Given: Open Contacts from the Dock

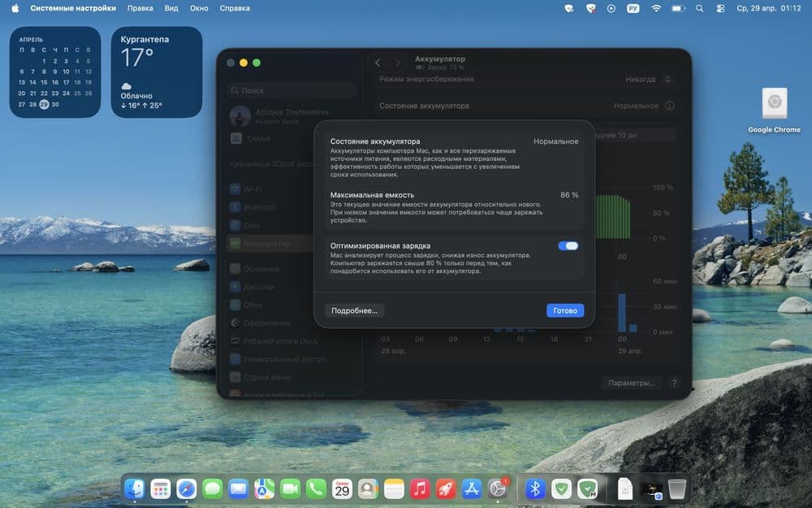Looking at the screenshot, I should [x=368, y=488].
